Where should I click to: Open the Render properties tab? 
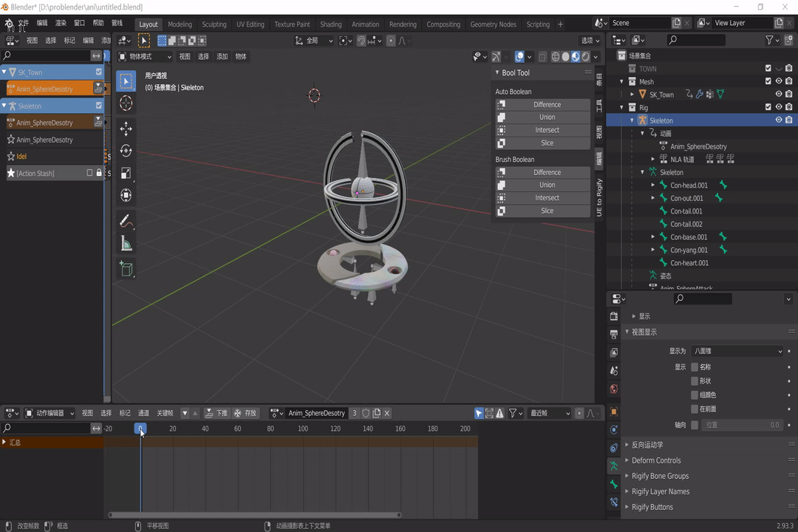tap(614, 316)
